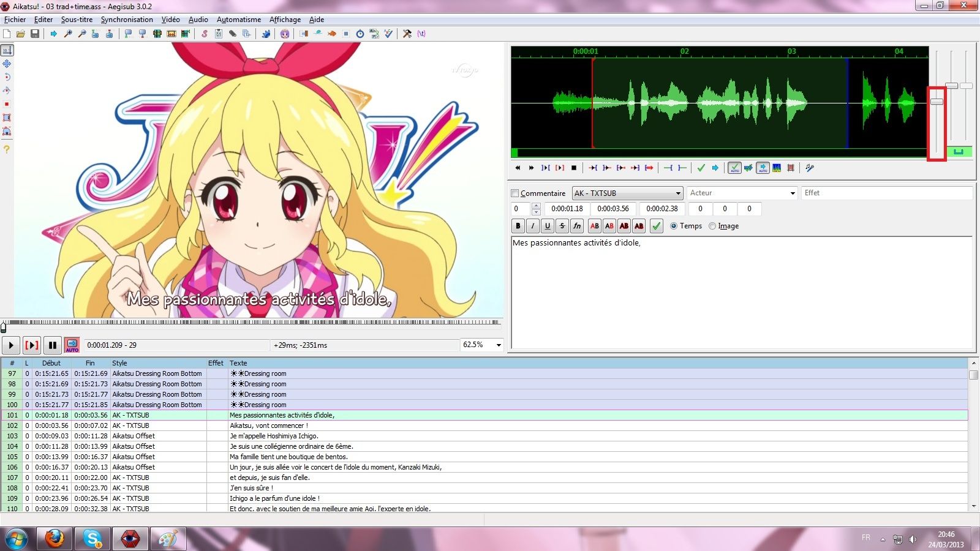Open the Timing Post-Processor clock icon

click(360, 34)
